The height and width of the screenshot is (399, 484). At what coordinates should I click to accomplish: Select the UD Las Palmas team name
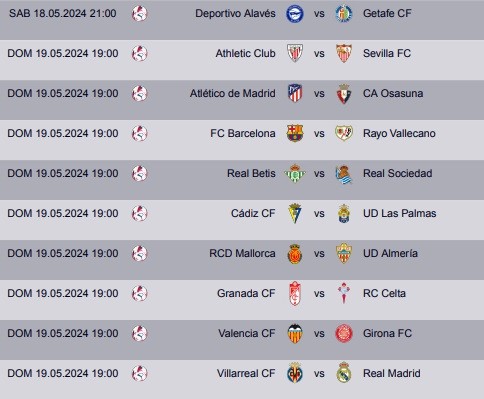pyautogui.click(x=399, y=213)
